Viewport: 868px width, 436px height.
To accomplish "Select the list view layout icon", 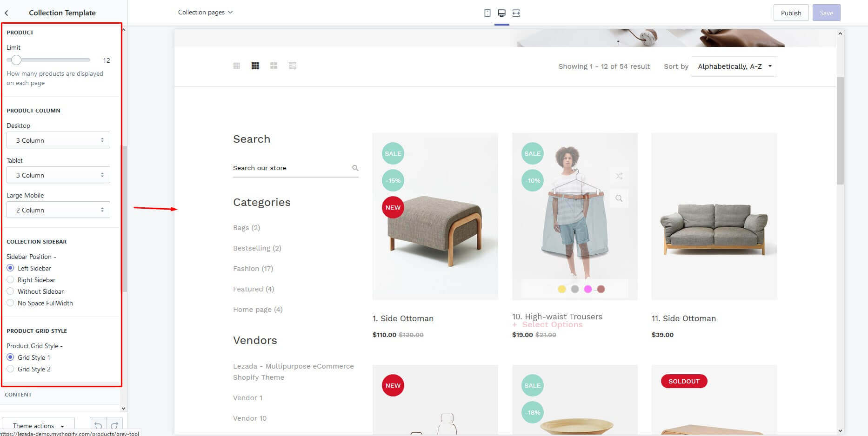I will [293, 66].
